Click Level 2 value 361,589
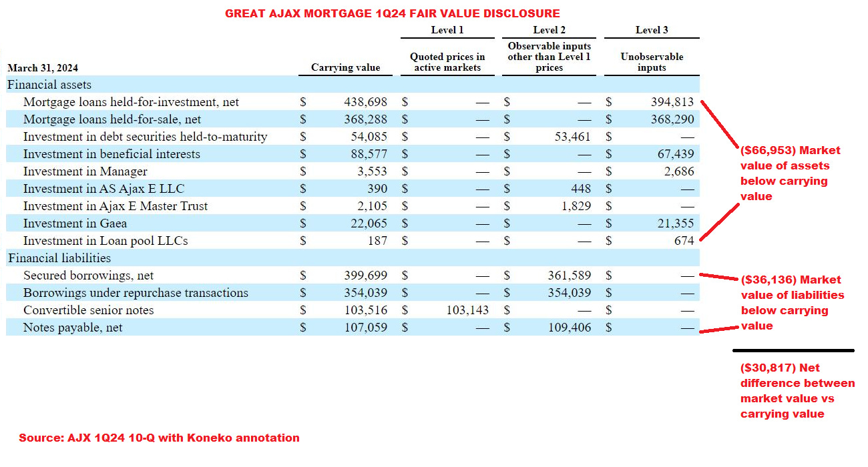 tap(570, 276)
